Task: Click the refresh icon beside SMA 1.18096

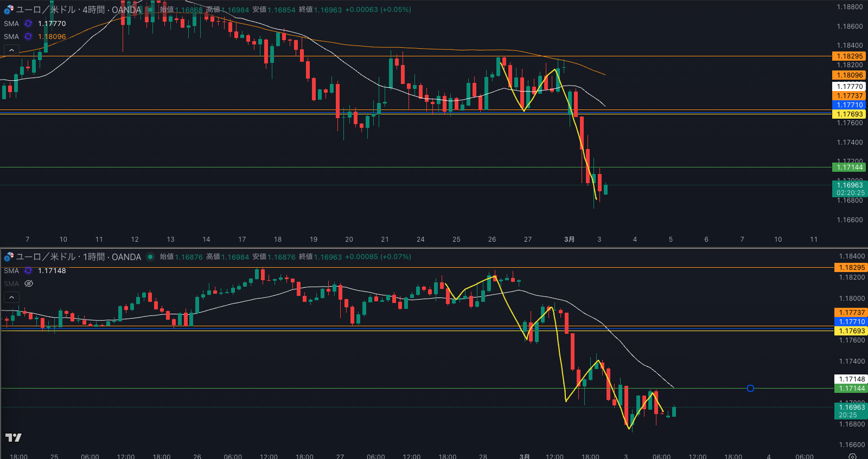Action: coord(28,36)
